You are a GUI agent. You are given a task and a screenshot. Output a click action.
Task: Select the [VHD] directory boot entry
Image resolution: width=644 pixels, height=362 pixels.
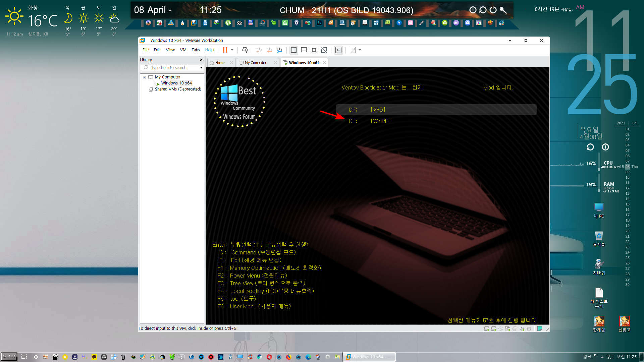point(436,110)
